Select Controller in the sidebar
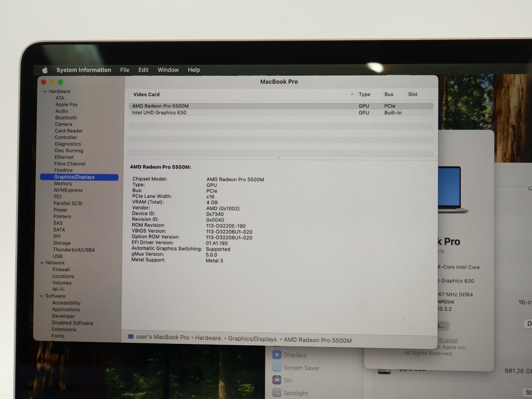532x399 pixels. point(66,137)
